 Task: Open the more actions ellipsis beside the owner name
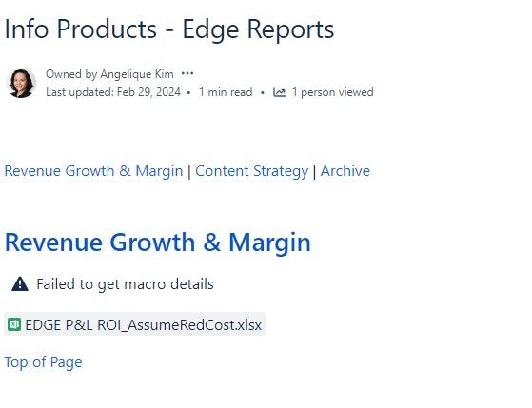click(187, 73)
